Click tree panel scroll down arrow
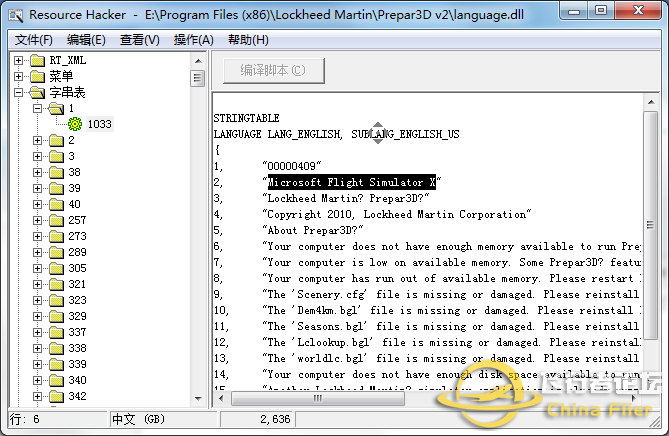 (198, 399)
